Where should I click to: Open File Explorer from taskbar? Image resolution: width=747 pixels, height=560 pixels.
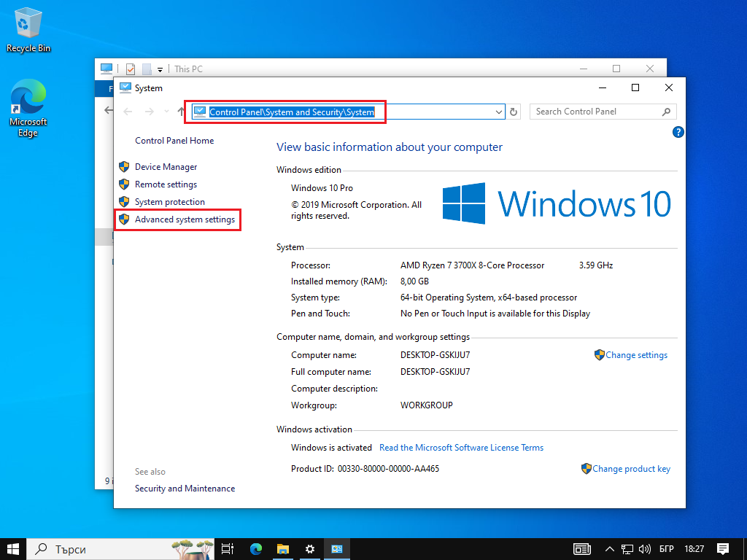283,549
